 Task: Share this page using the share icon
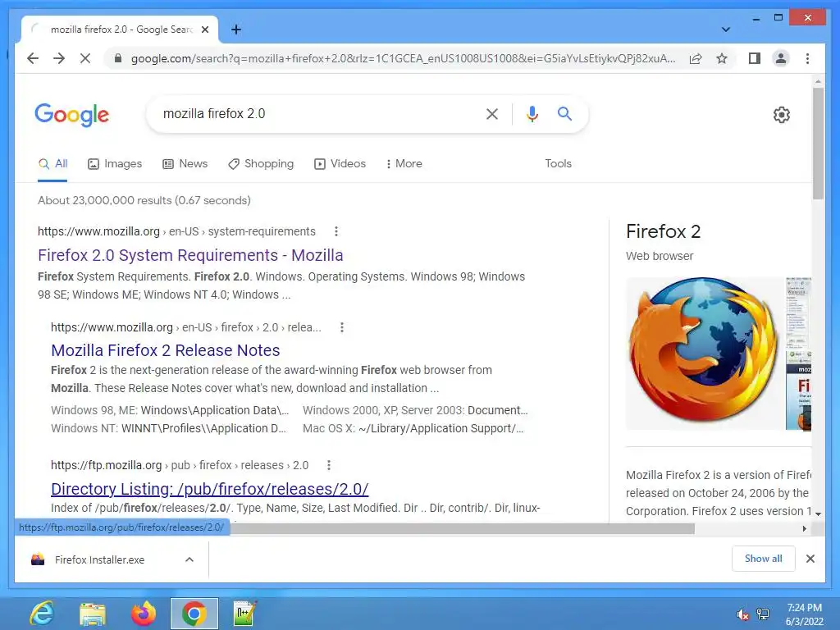tap(696, 58)
